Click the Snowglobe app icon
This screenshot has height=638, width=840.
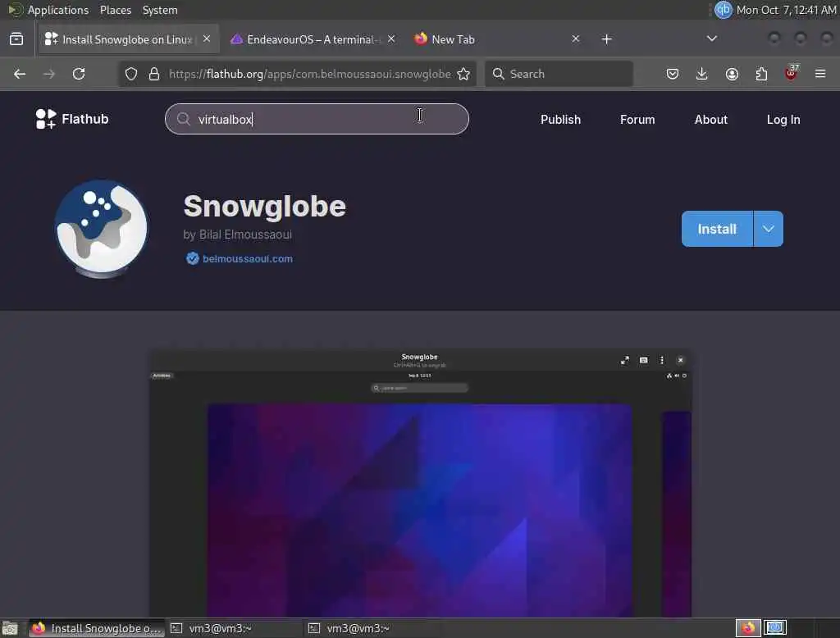pos(101,230)
